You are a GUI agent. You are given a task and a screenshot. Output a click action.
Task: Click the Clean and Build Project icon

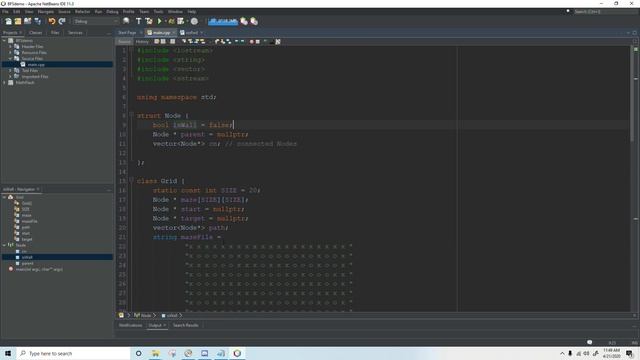click(149, 21)
